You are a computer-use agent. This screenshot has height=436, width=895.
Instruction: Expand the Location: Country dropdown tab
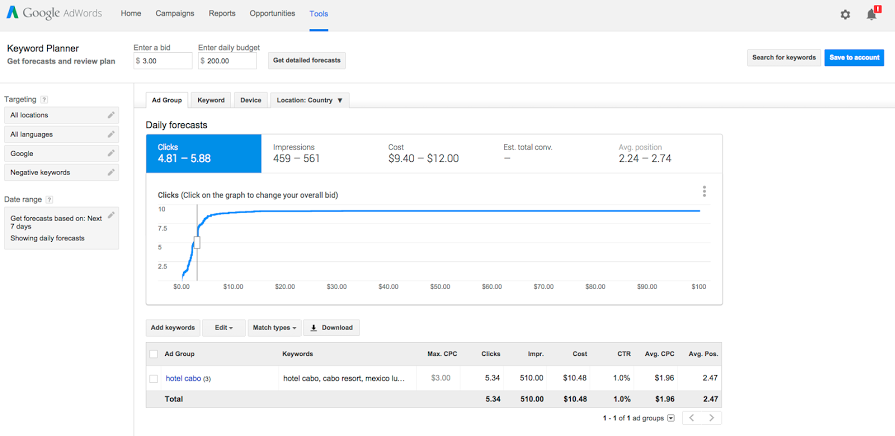(309, 100)
